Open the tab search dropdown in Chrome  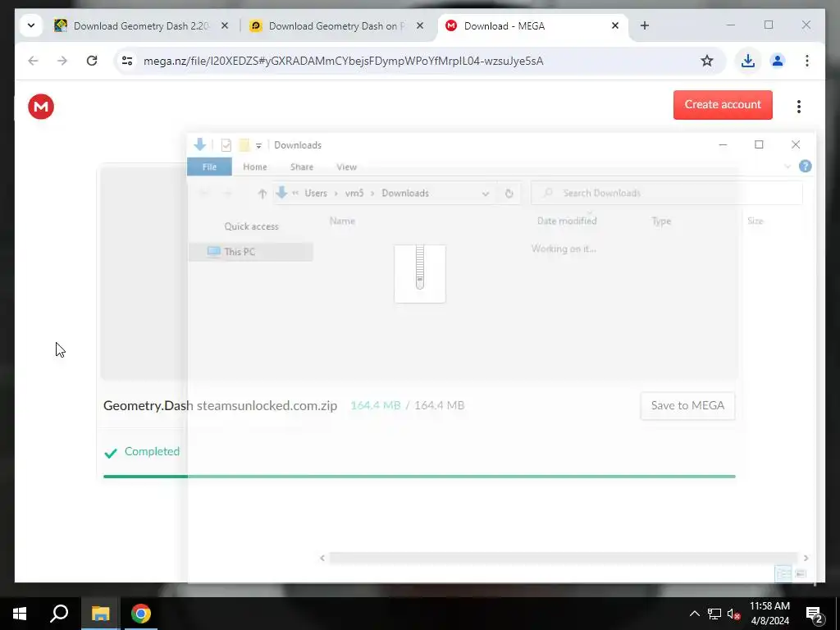tap(31, 25)
